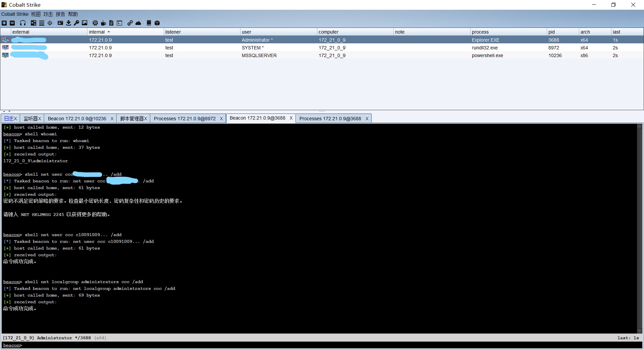The image size is (644, 350).
Task: Sort sessions by the external column header
Action: click(x=49, y=32)
